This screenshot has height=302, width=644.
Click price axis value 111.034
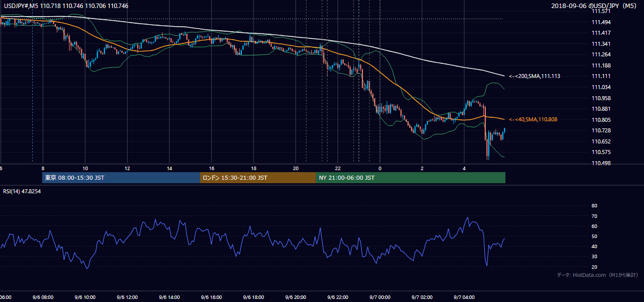point(600,87)
